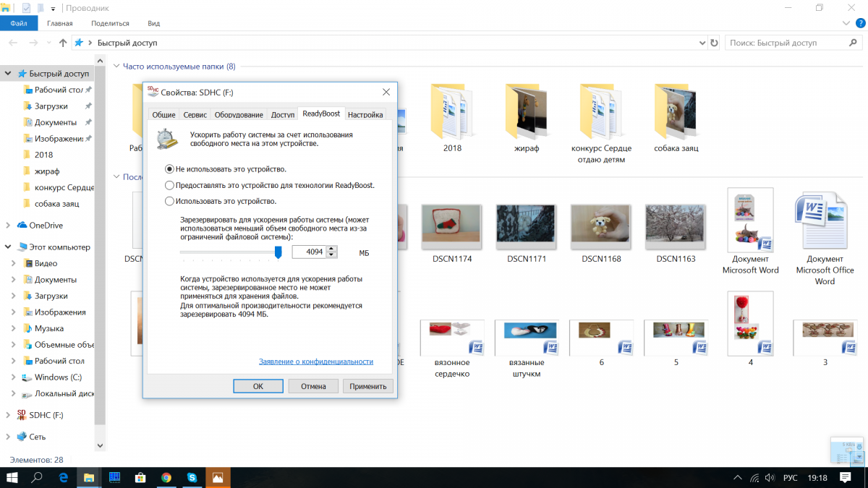Expand Windows (C:) drive node
Image resolution: width=868 pixels, height=488 pixels.
click(13, 377)
